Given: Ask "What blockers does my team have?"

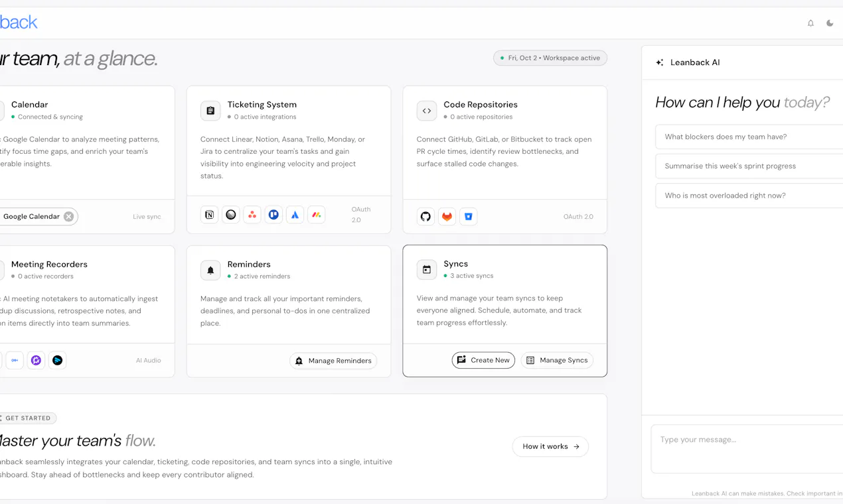Looking at the screenshot, I should click(749, 137).
